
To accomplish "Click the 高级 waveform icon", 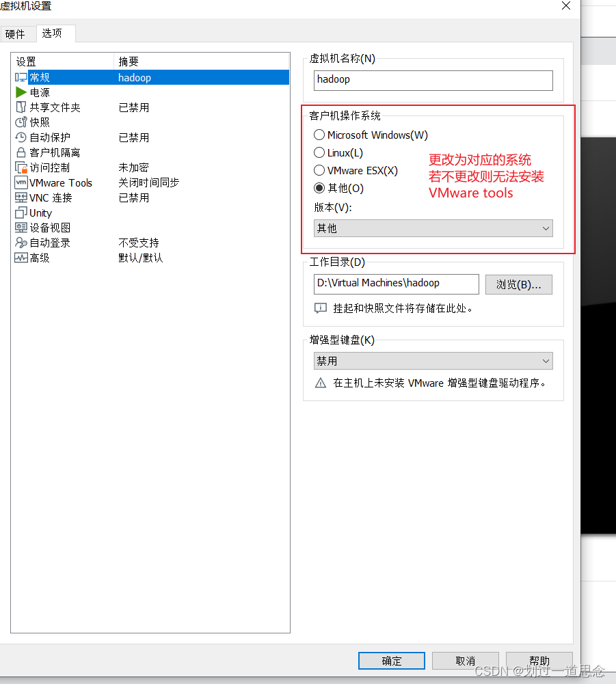I will coord(21,258).
